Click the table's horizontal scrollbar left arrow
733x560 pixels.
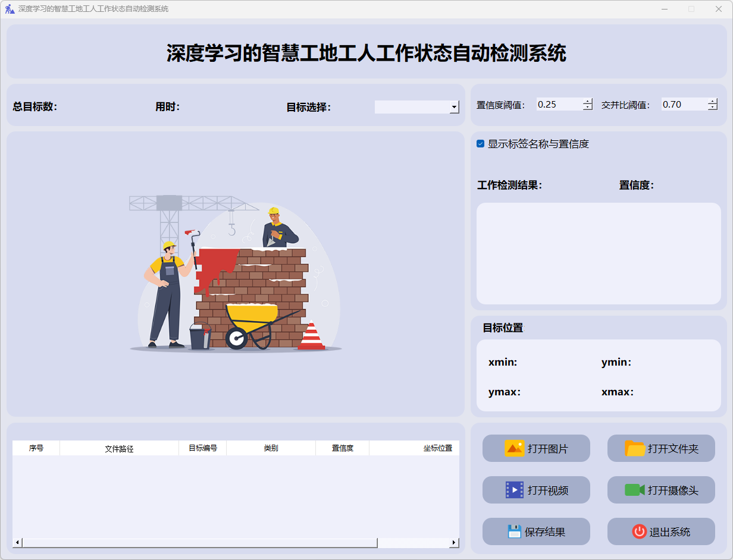tap(17, 543)
